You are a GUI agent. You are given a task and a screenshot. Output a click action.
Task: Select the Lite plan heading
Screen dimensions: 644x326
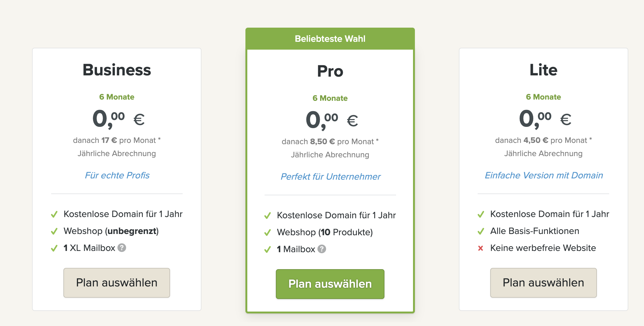click(x=544, y=70)
